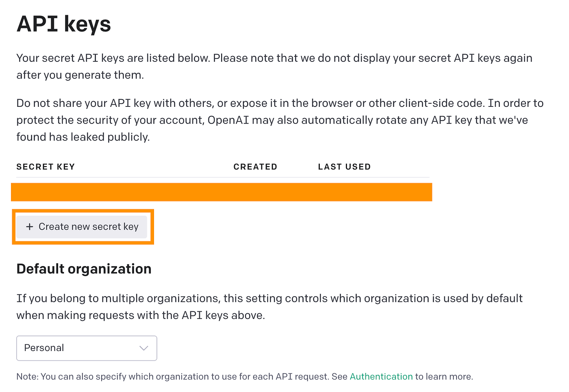Select the Personal label inside the combo box

point(44,348)
